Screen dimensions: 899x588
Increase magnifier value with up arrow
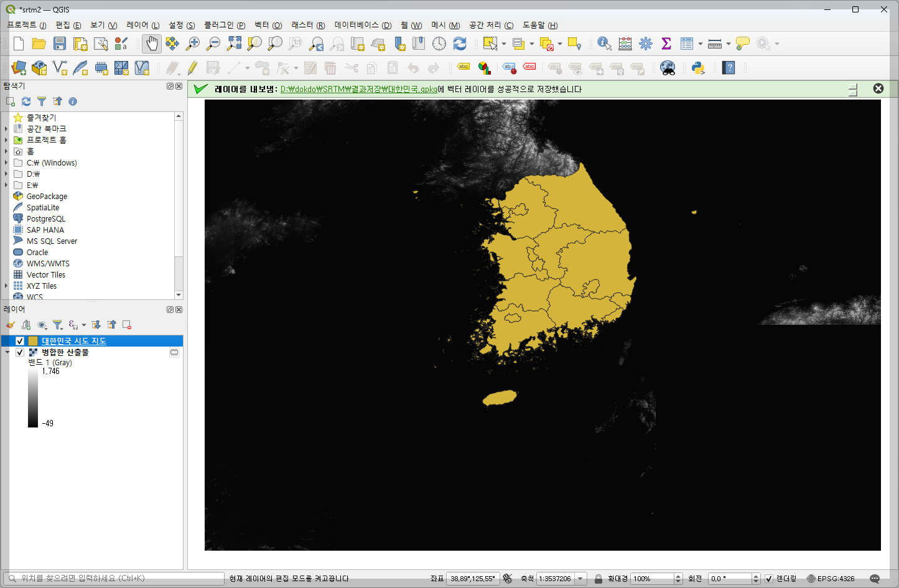(678, 576)
